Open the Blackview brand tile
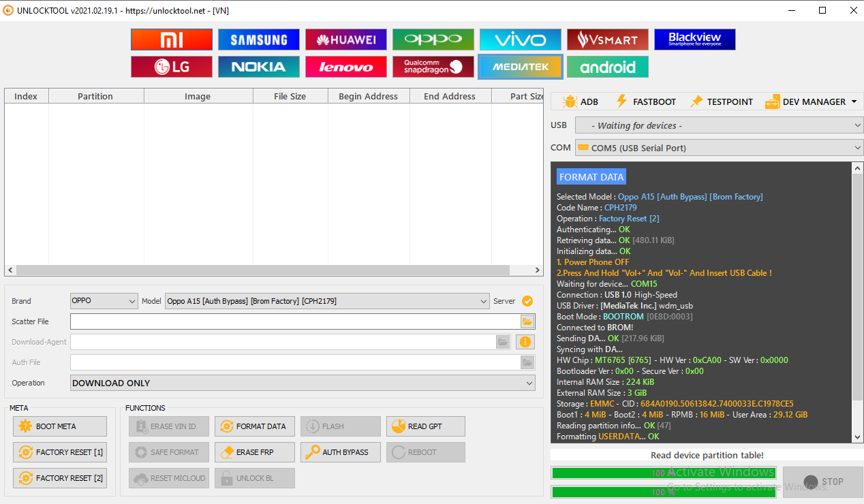The image size is (864, 504). click(x=695, y=40)
